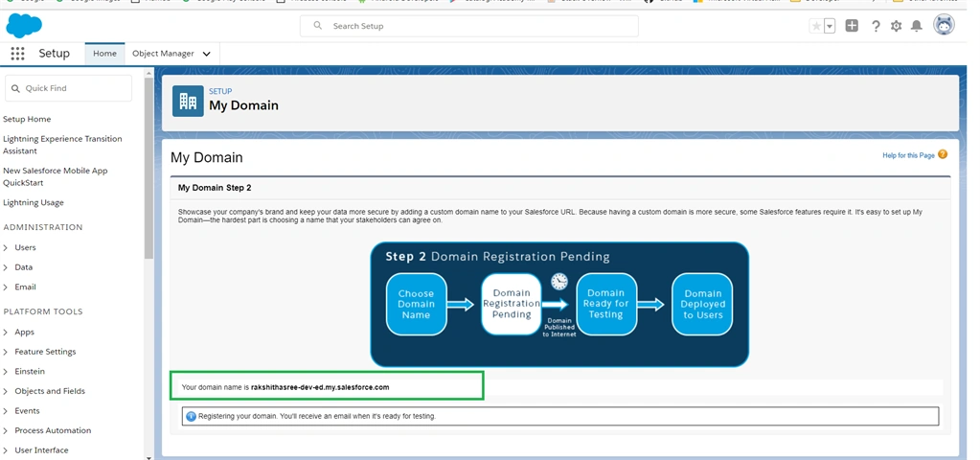The image size is (980, 460).
Task: Click the SETUP breadcrumb label
Action: pos(220,91)
